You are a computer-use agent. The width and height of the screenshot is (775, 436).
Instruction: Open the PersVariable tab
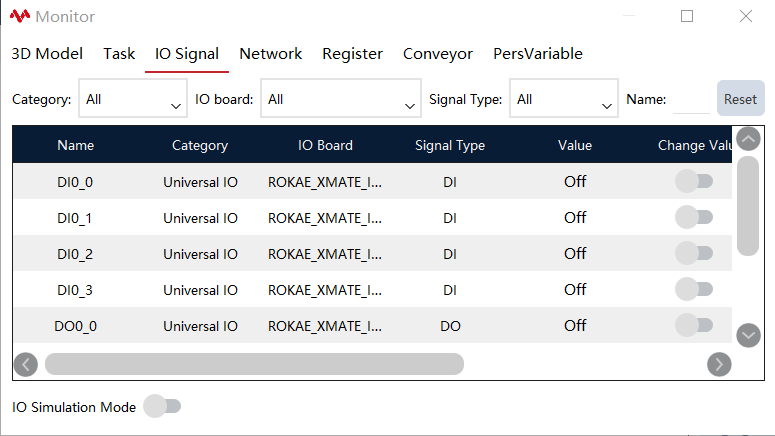pyautogui.click(x=538, y=54)
